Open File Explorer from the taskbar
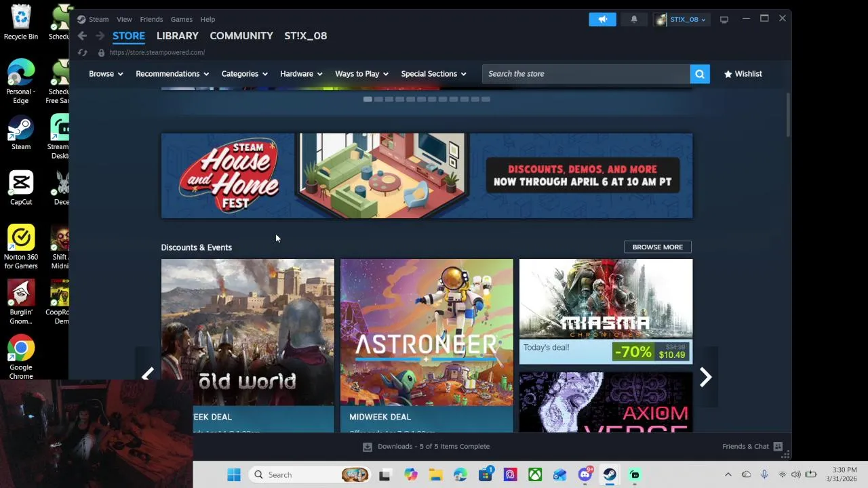 (x=435, y=475)
